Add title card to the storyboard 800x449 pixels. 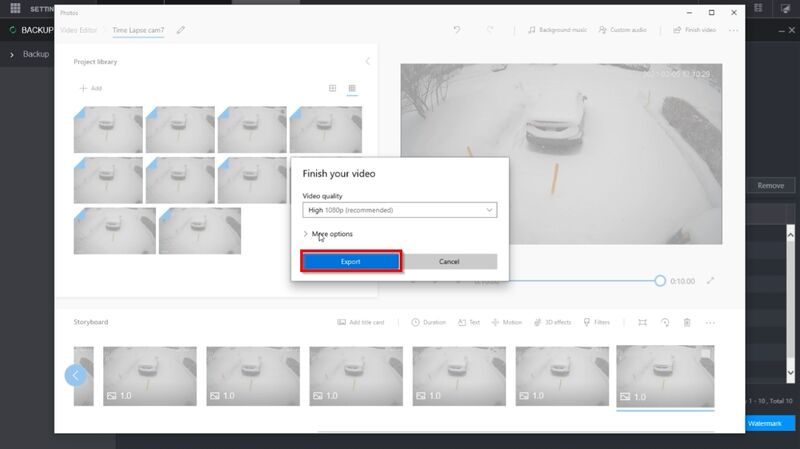(x=361, y=322)
